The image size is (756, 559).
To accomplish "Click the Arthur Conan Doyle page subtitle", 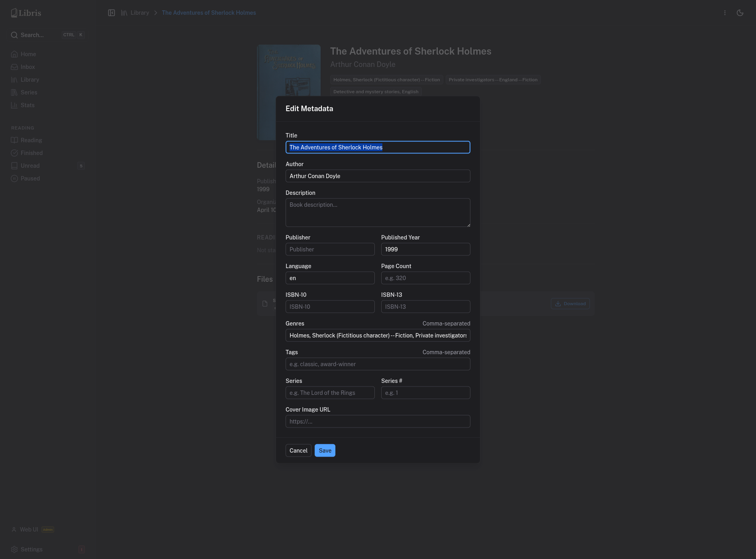I will pyautogui.click(x=362, y=65).
